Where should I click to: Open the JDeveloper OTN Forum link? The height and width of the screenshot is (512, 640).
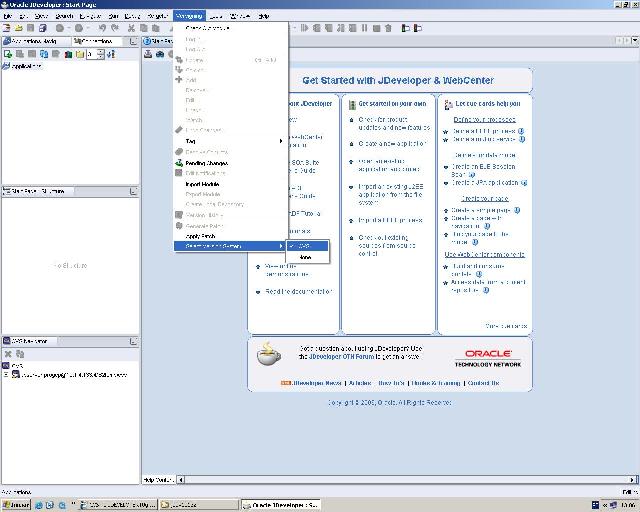pyautogui.click(x=341, y=356)
